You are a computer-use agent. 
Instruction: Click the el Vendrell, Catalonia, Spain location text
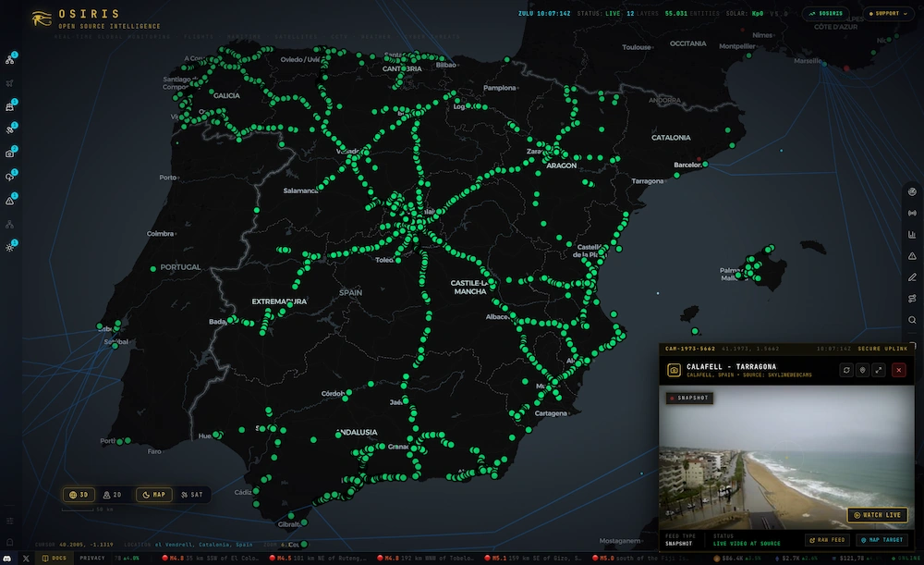pos(203,545)
